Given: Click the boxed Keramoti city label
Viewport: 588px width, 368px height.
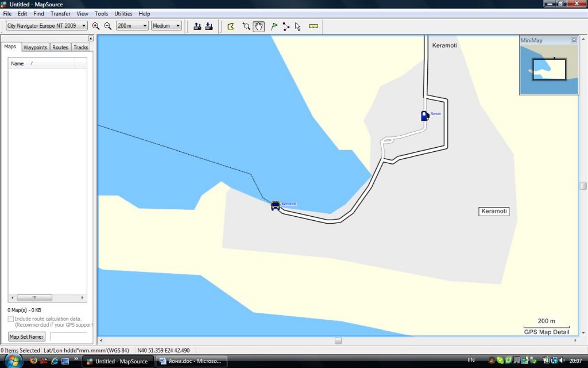Looking at the screenshot, I should point(494,212).
